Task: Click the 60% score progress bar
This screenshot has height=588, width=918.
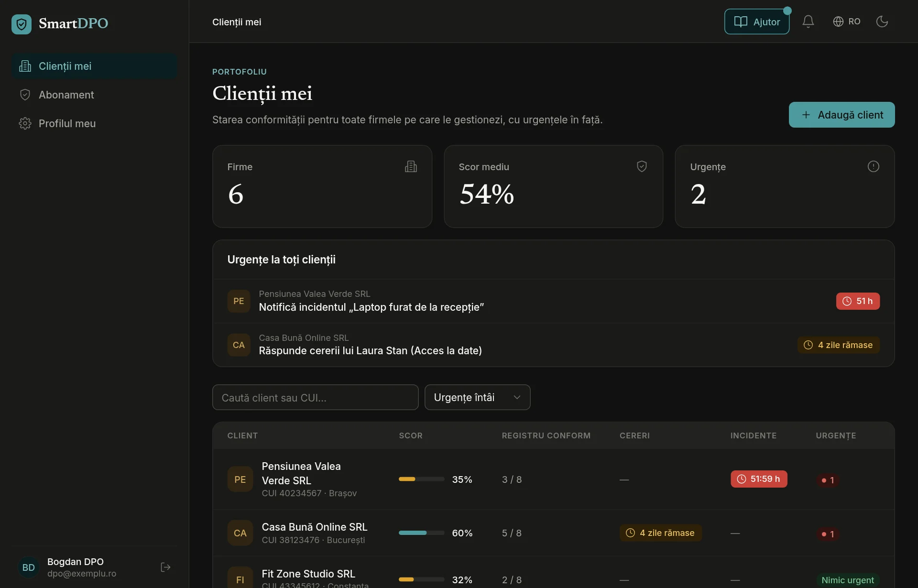Action: click(x=421, y=533)
